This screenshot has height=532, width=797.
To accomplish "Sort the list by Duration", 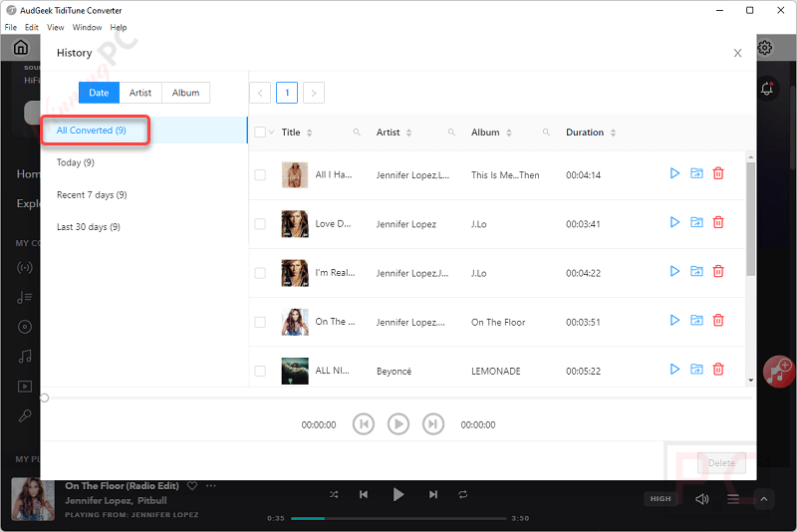I will pyautogui.click(x=614, y=133).
